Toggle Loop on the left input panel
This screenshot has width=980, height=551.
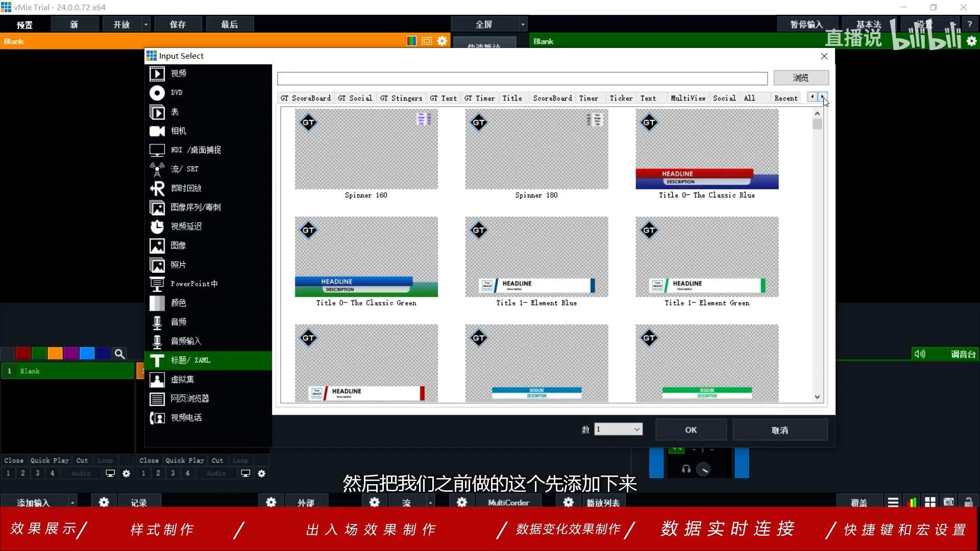click(x=105, y=460)
